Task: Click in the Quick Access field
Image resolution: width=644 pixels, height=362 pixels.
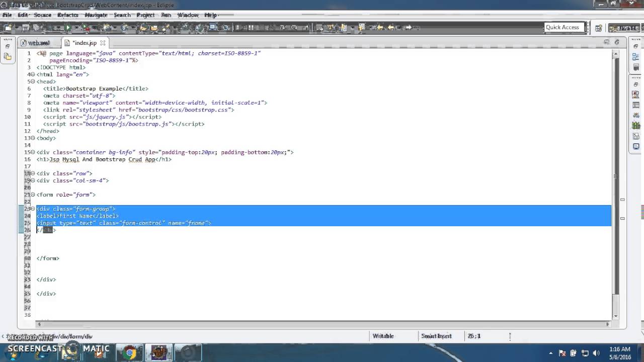Action: pos(565,27)
